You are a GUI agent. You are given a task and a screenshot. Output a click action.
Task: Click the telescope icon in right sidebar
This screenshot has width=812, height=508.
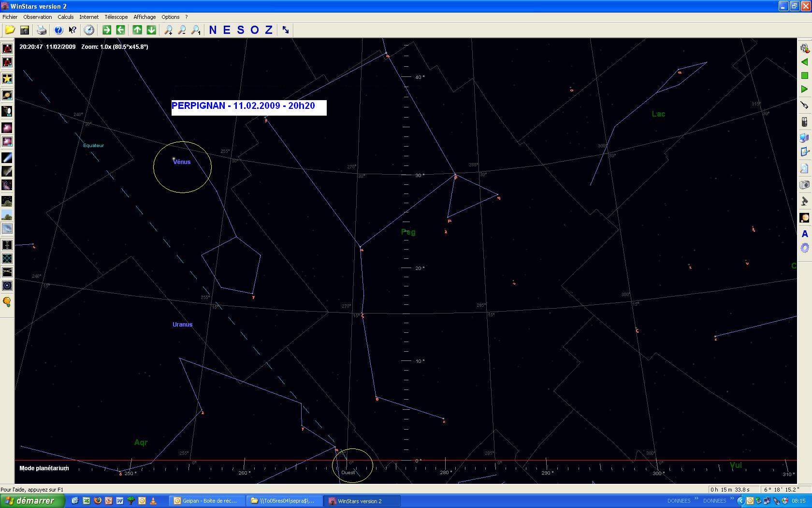(804, 201)
